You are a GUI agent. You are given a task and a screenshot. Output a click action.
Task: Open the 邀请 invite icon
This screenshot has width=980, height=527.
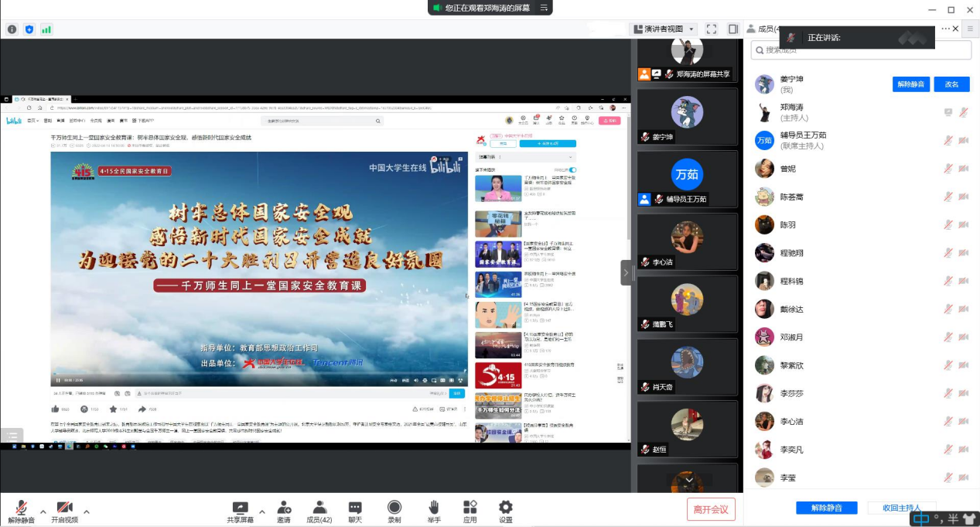click(284, 508)
